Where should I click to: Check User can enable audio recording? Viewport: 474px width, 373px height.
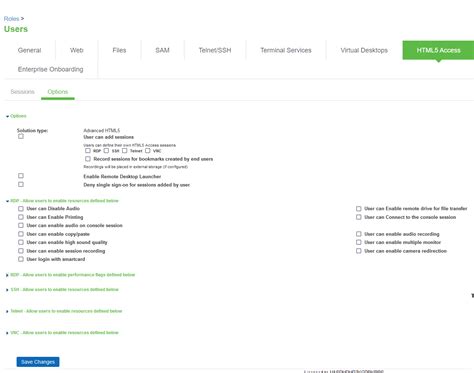point(359,234)
